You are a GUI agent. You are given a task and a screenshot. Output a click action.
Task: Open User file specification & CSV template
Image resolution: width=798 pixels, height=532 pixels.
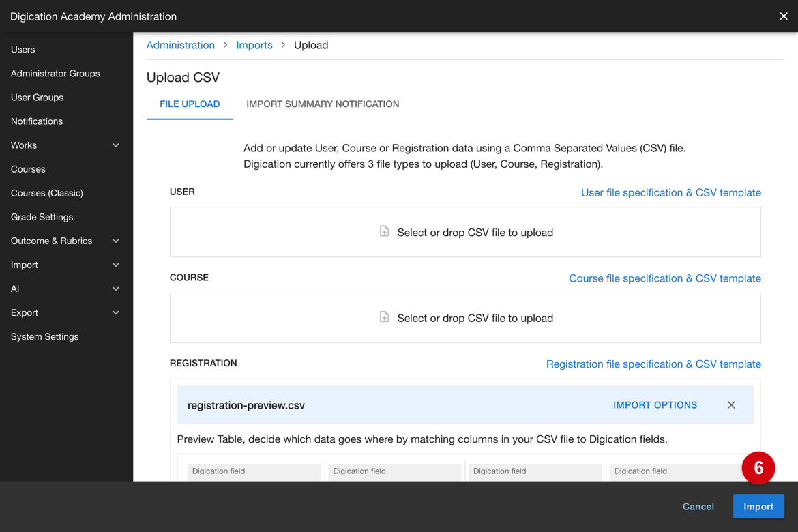pos(670,192)
